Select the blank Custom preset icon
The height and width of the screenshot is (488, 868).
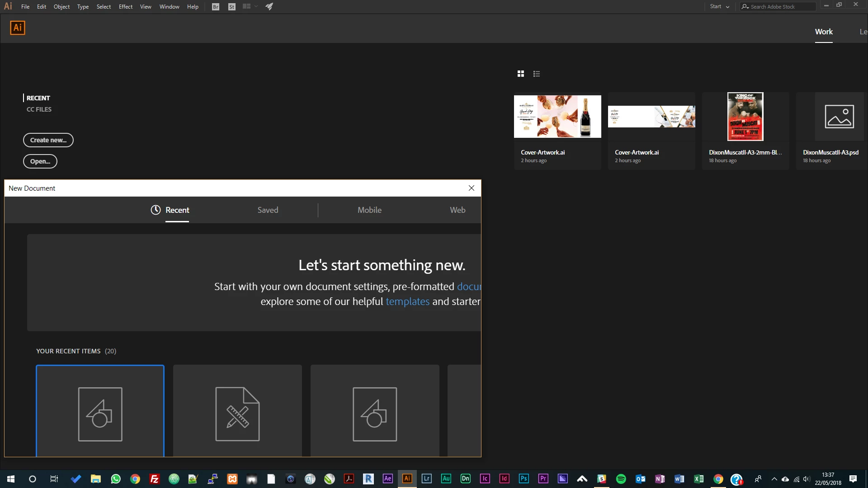100,413
